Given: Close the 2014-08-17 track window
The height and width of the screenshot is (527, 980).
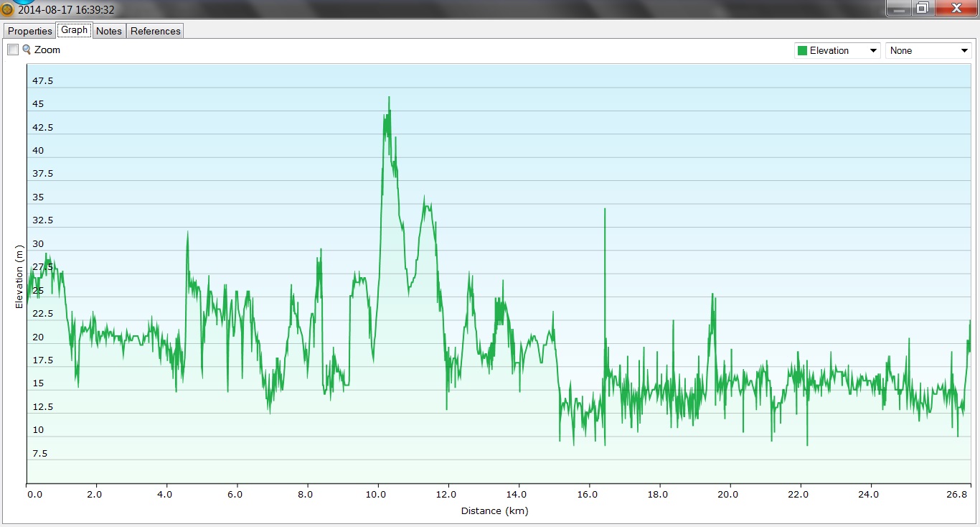Looking at the screenshot, I should click(x=956, y=9).
